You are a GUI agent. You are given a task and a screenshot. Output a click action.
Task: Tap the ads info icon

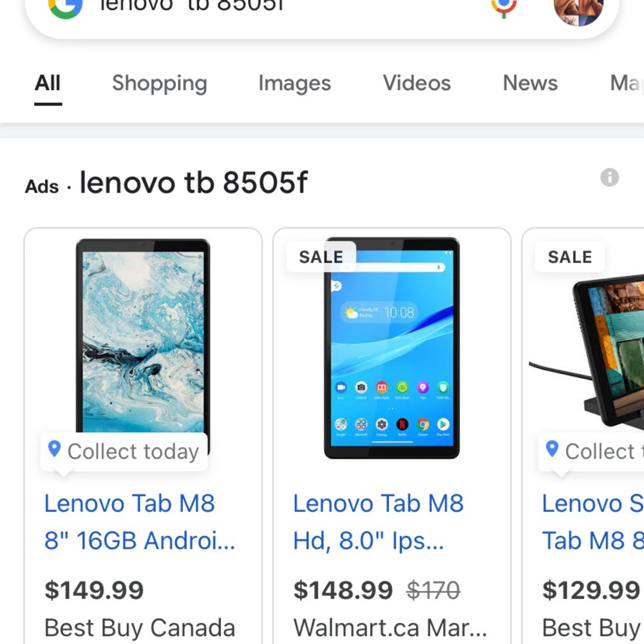tap(609, 178)
